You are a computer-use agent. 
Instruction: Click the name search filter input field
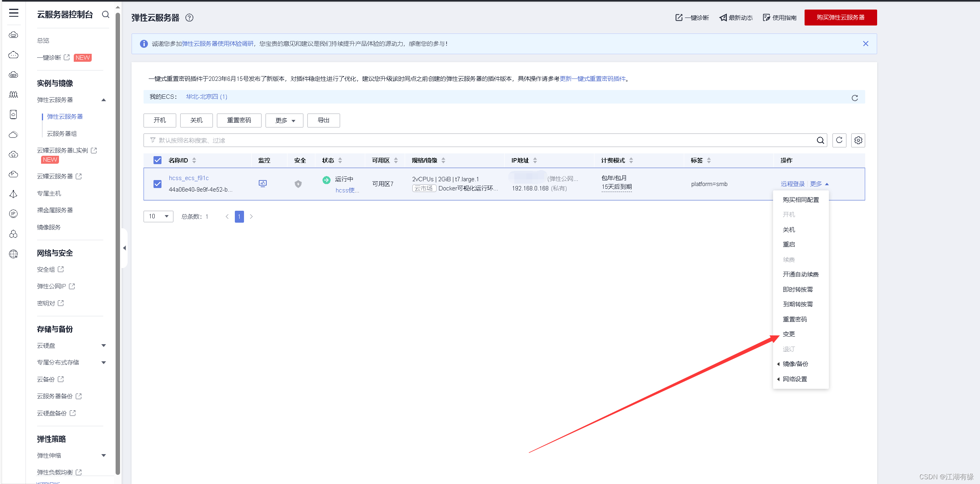click(478, 140)
